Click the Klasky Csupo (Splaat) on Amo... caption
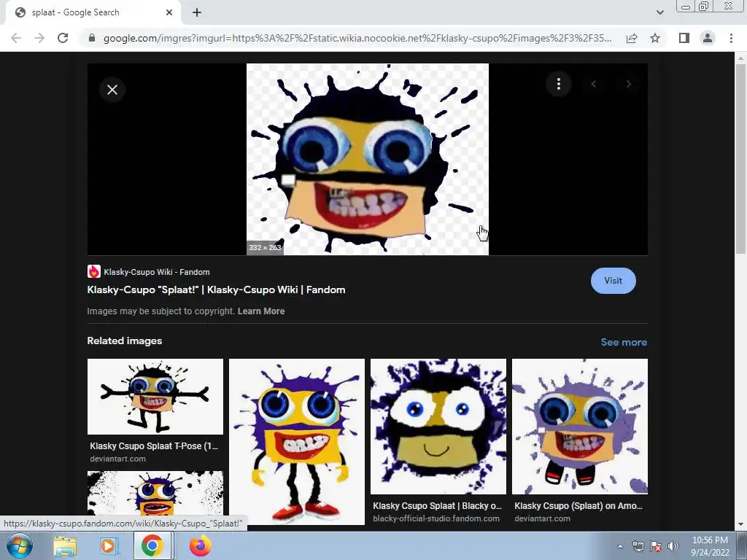This screenshot has width=747, height=560. pyautogui.click(x=578, y=506)
